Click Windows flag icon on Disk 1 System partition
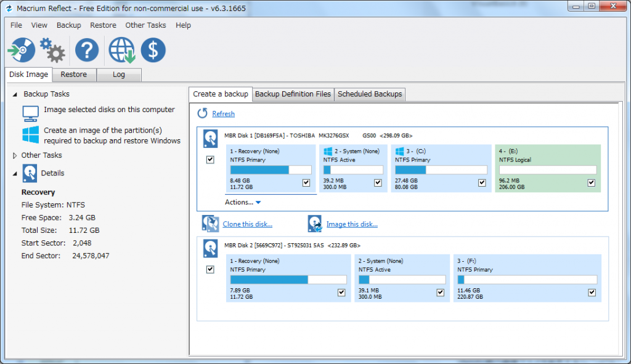Image resolution: width=631 pixels, height=364 pixels. click(328, 152)
